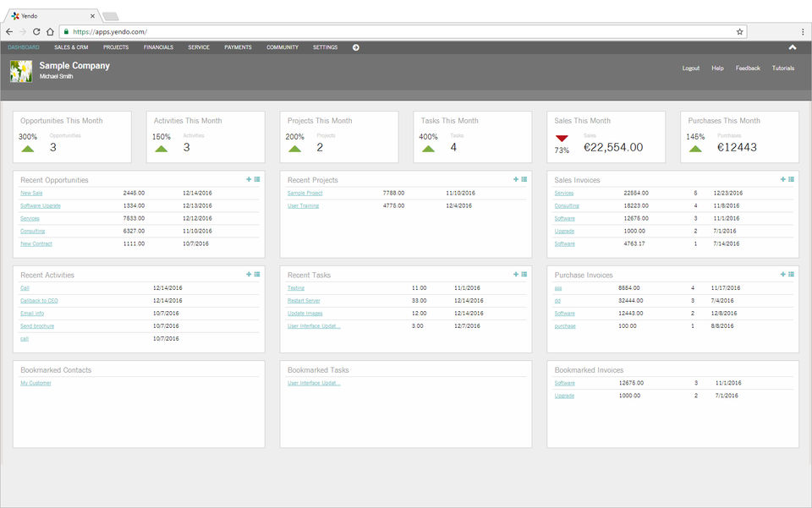Open the New Sale opportunity
812x508 pixels.
(31, 193)
